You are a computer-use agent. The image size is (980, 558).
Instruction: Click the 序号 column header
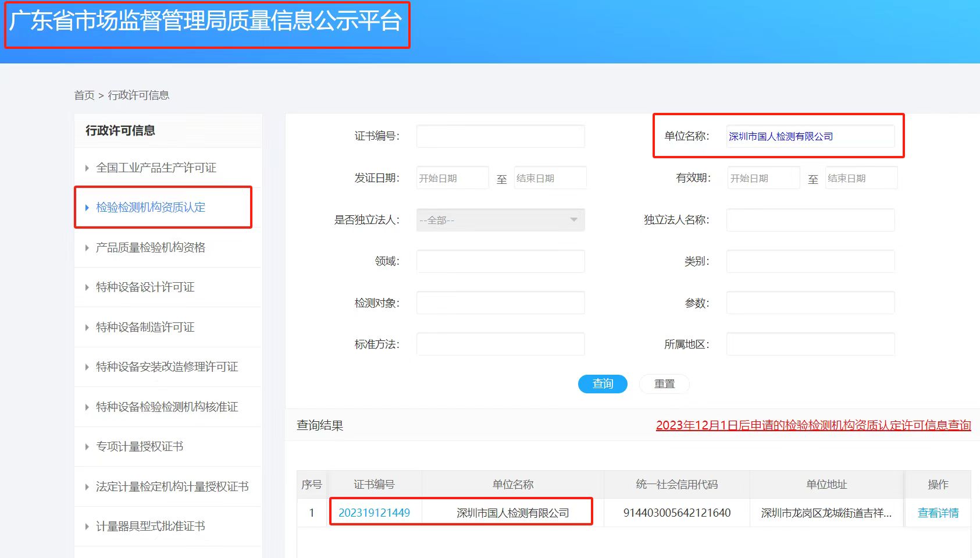(x=312, y=485)
